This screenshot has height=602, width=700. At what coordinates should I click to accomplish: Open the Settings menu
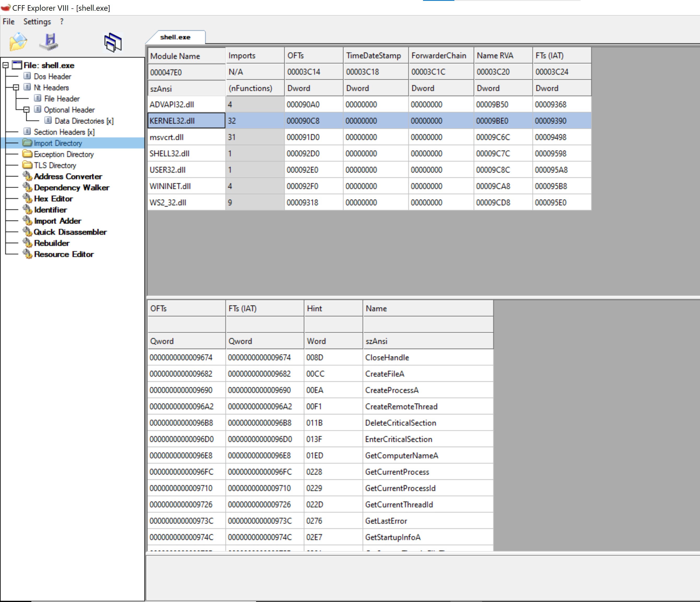tap(37, 22)
